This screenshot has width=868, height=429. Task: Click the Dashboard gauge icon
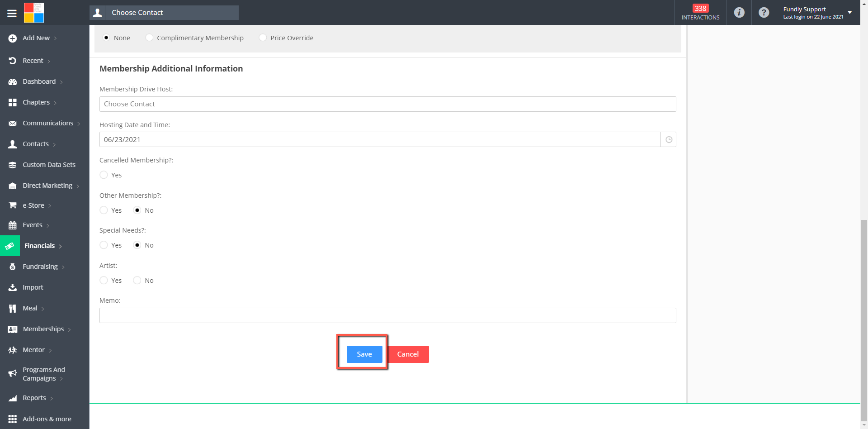[13, 82]
